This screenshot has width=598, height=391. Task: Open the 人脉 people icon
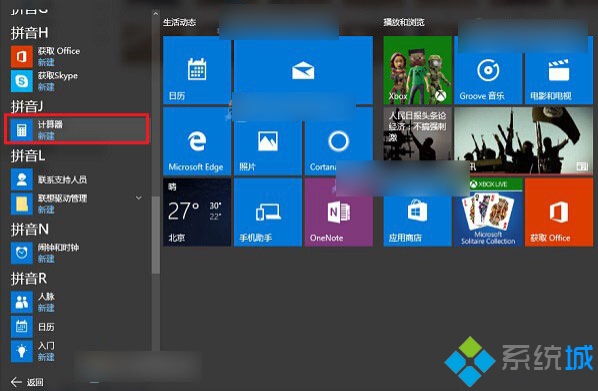point(21,302)
